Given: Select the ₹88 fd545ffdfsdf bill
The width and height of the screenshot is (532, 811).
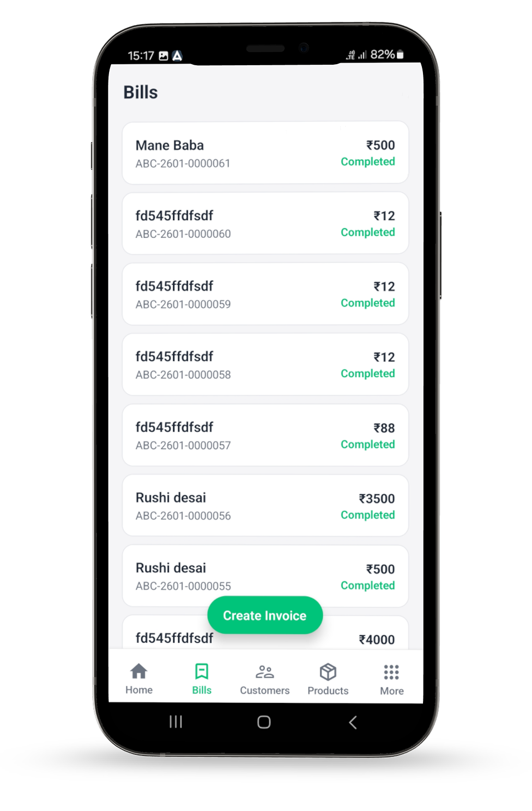Looking at the screenshot, I should click(265, 435).
